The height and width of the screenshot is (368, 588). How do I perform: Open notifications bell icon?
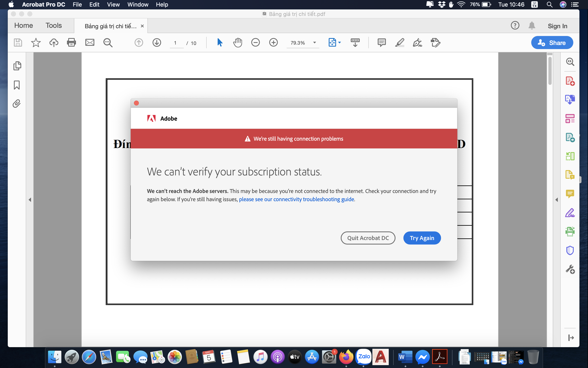pos(532,25)
